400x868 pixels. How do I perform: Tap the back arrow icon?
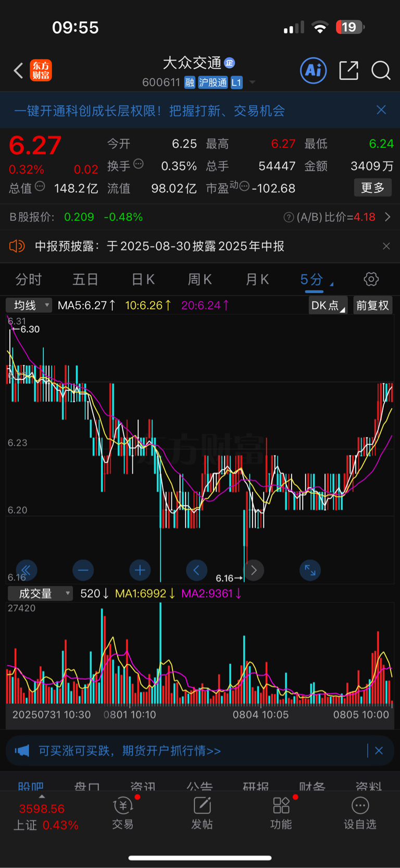click(x=18, y=70)
